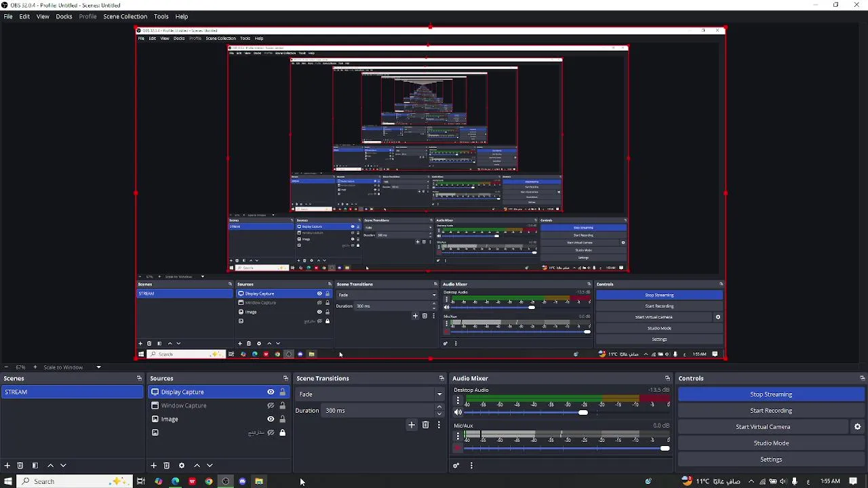Screen dimensions: 868x488
Task: Open the Tools menu
Action: tap(161, 16)
